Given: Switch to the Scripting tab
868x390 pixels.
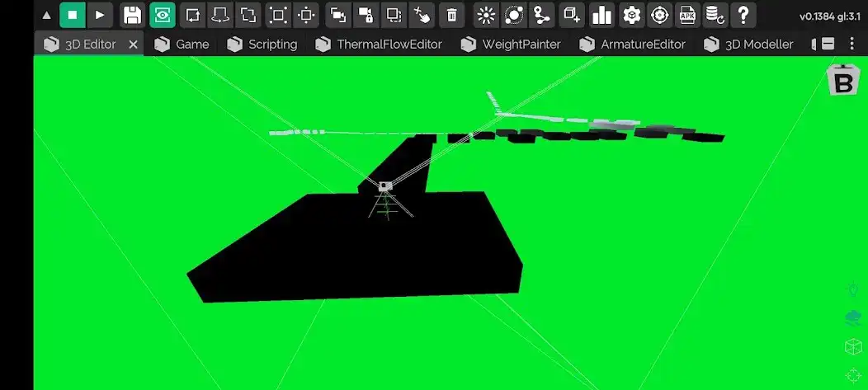Looking at the screenshot, I should click(262, 45).
